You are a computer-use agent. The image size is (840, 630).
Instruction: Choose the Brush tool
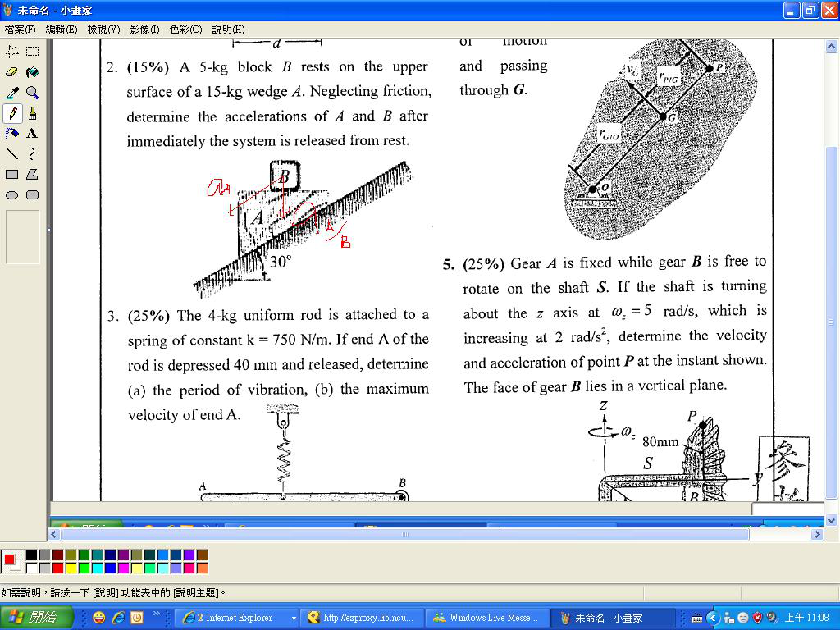click(x=32, y=113)
